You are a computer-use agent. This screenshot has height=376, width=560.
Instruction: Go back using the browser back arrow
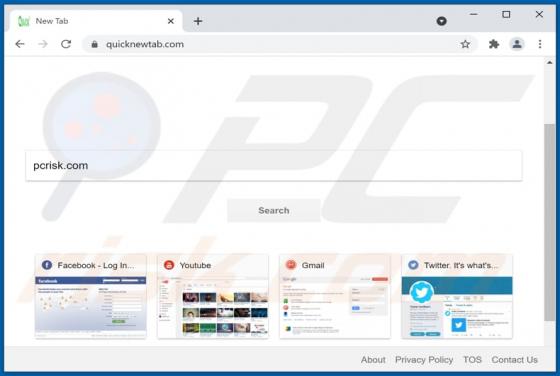click(x=20, y=44)
